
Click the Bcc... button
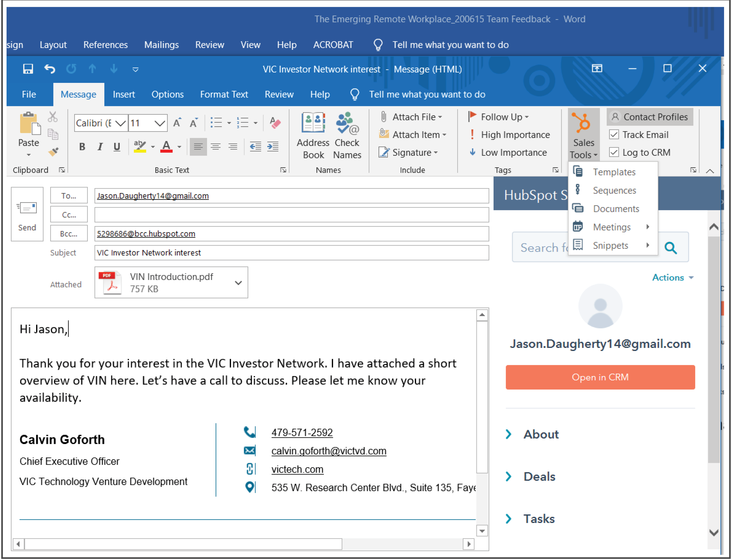tap(69, 234)
